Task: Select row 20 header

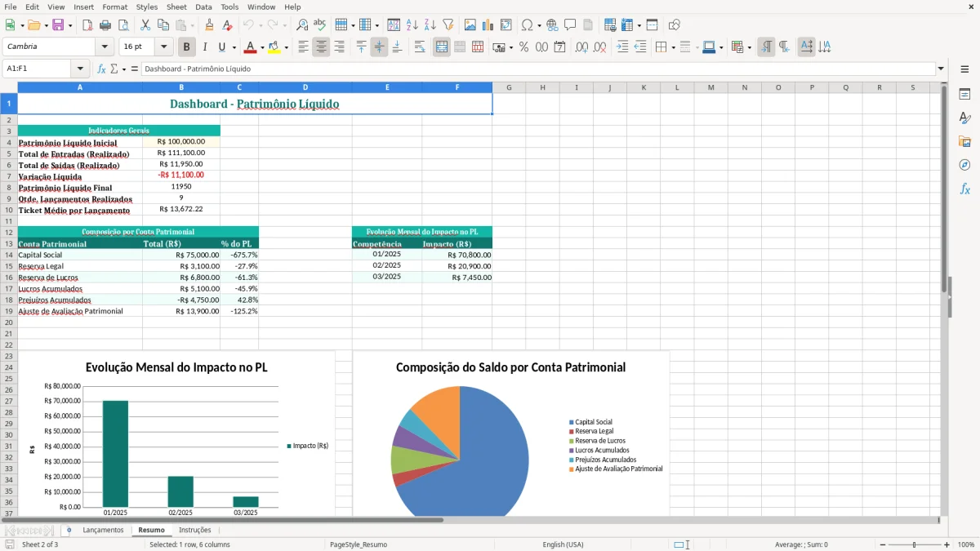Action: click(x=9, y=322)
